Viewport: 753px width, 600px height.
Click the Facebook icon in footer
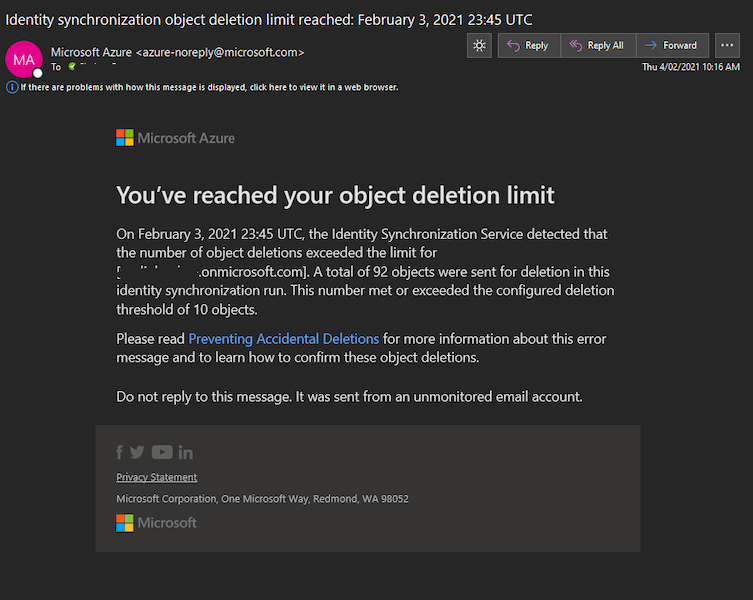(120, 452)
